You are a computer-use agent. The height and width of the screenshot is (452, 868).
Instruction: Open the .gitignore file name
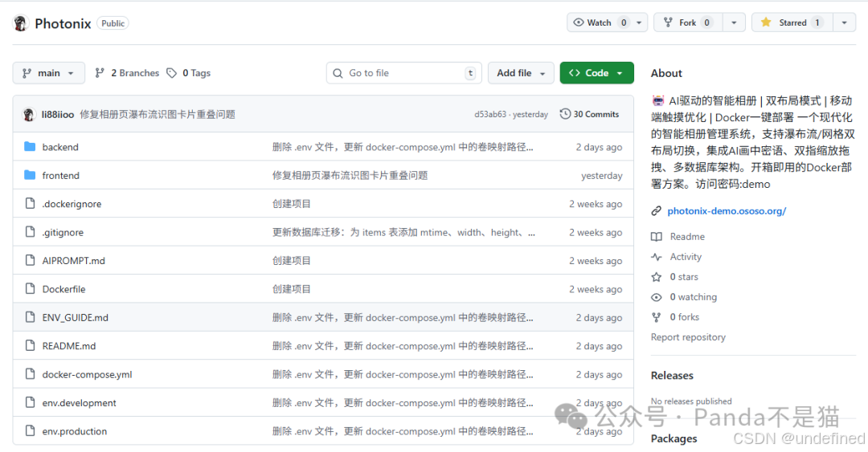pos(63,232)
